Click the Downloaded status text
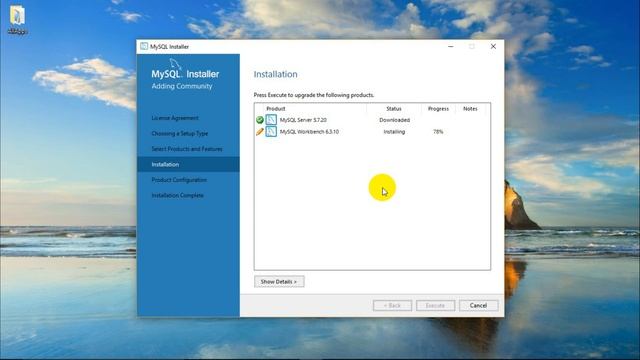The image size is (640, 360). pyautogui.click(x=394, y=120)
